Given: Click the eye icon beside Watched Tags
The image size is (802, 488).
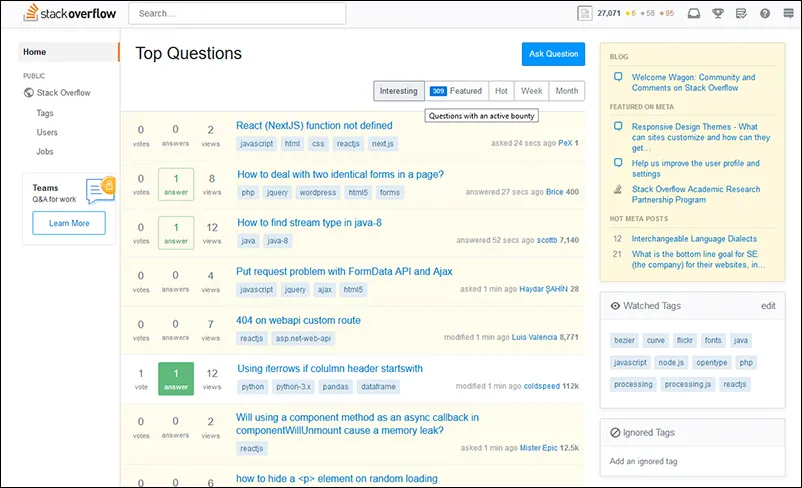Looking at the screenshot, I should (616, 305).
